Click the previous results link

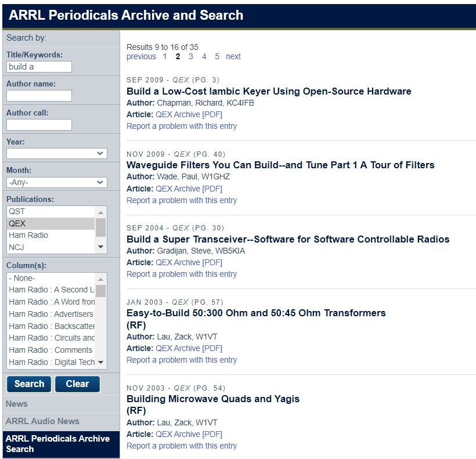point(141,56)
